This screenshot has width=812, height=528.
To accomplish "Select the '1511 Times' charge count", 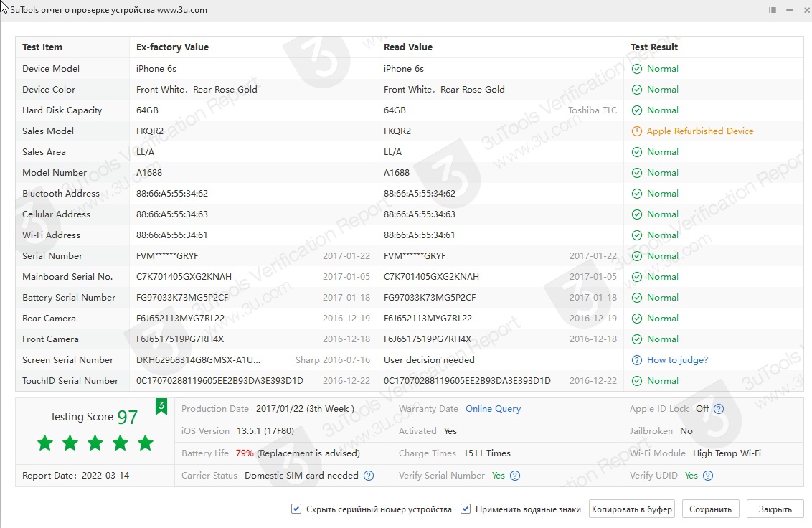I will tap(487, 453).
